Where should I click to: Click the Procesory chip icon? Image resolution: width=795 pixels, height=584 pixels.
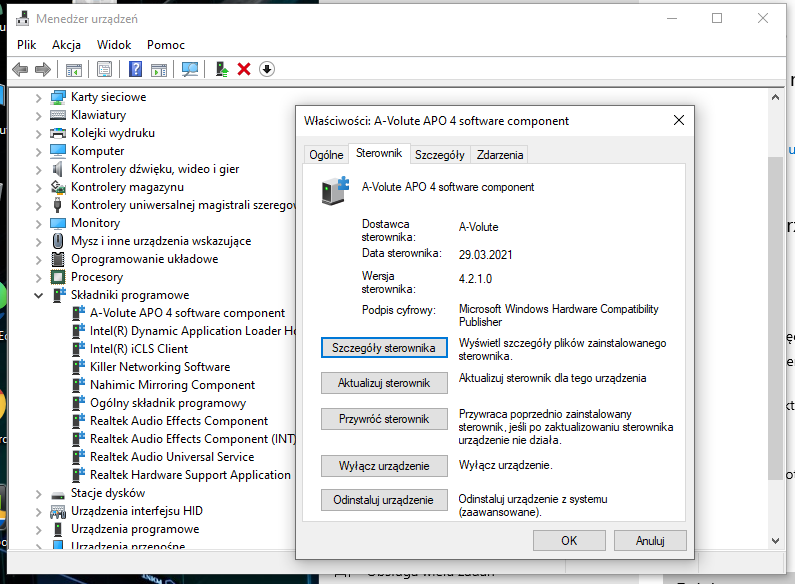[58, 277]
